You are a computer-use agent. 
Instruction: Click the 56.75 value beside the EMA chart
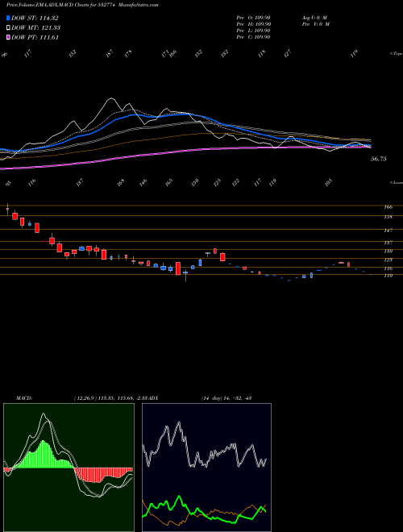[378, 159]
